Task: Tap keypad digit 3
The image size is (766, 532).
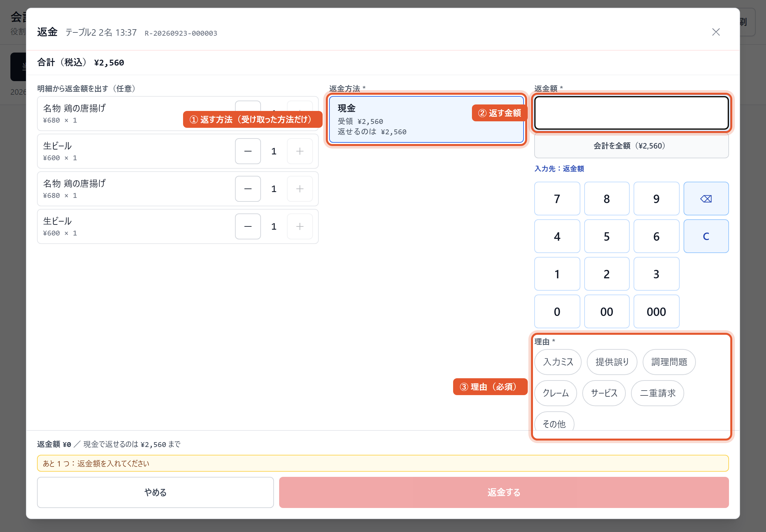Action: [656, 274]
